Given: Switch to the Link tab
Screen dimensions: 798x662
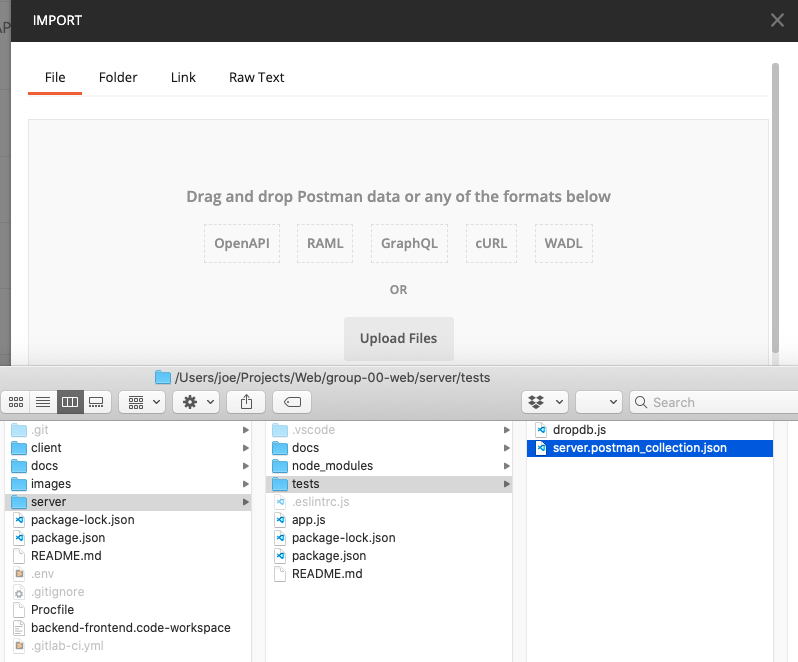Looking at the screenshot, I should (183, 77).
